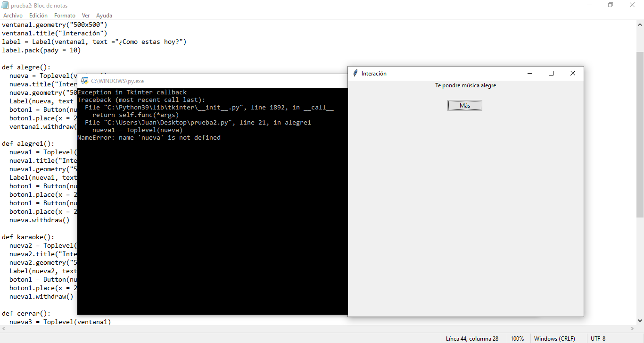This screenshot has width=644, height=343.
Task: Click the Más button in Interación window
Action: tap(465, 106)
